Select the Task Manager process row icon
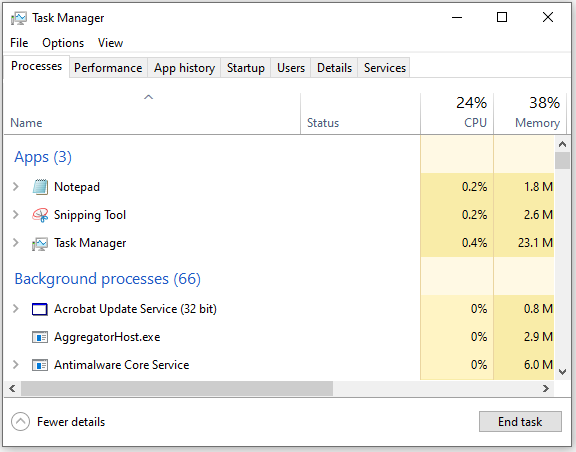Image resolution: width=576 pixels, height=452 pixels. tap(40, 244)
